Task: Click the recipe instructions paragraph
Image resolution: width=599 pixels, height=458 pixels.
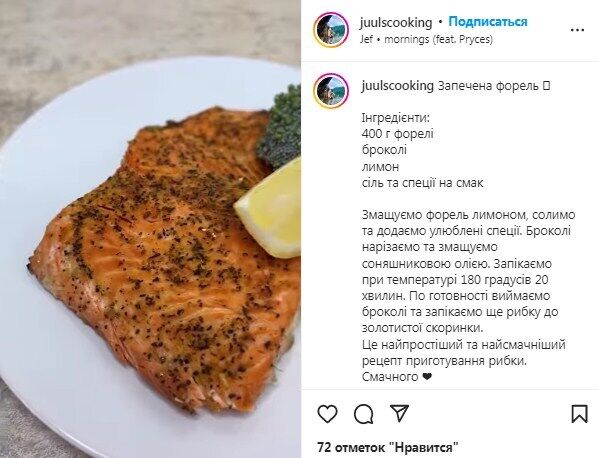Action: (x=468, y=272)
